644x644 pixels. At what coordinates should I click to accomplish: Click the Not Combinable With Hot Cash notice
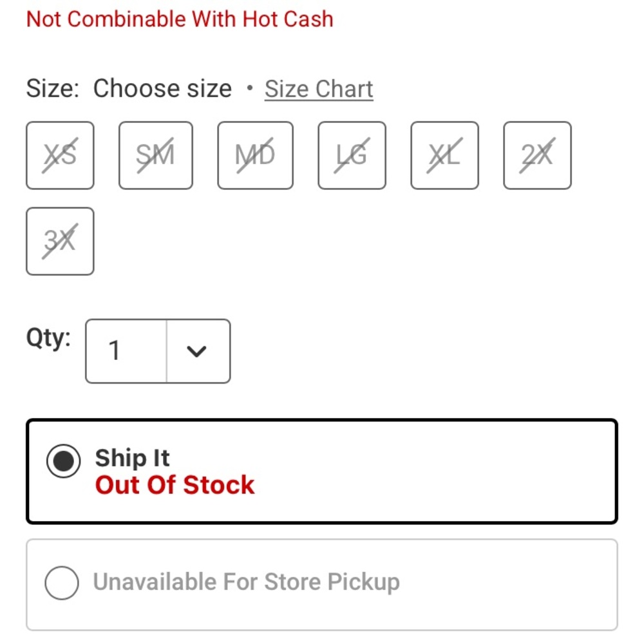[x=180, y=19]
